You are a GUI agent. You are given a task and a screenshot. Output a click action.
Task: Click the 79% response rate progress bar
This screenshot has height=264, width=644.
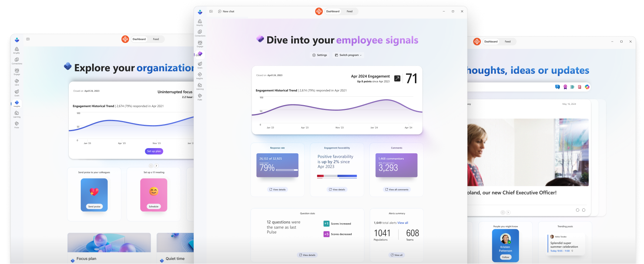287,170
